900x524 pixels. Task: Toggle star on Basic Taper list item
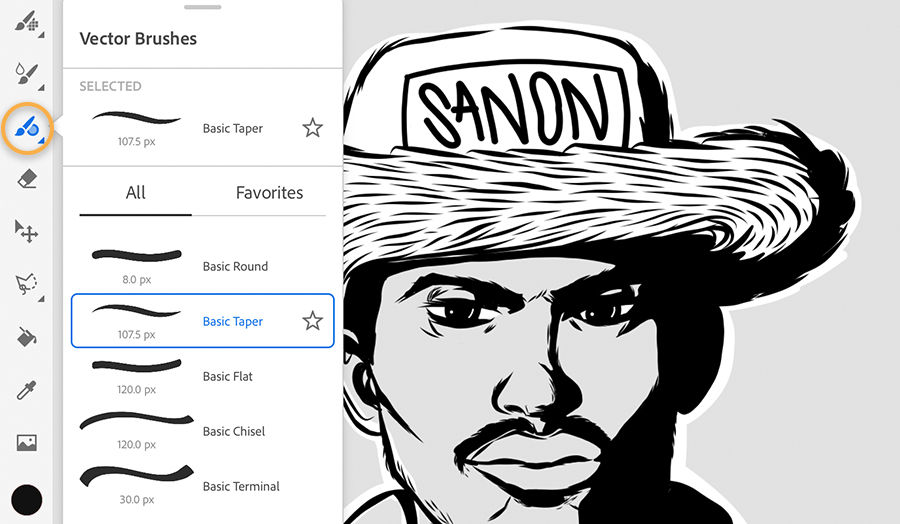(x=313, y=321)
